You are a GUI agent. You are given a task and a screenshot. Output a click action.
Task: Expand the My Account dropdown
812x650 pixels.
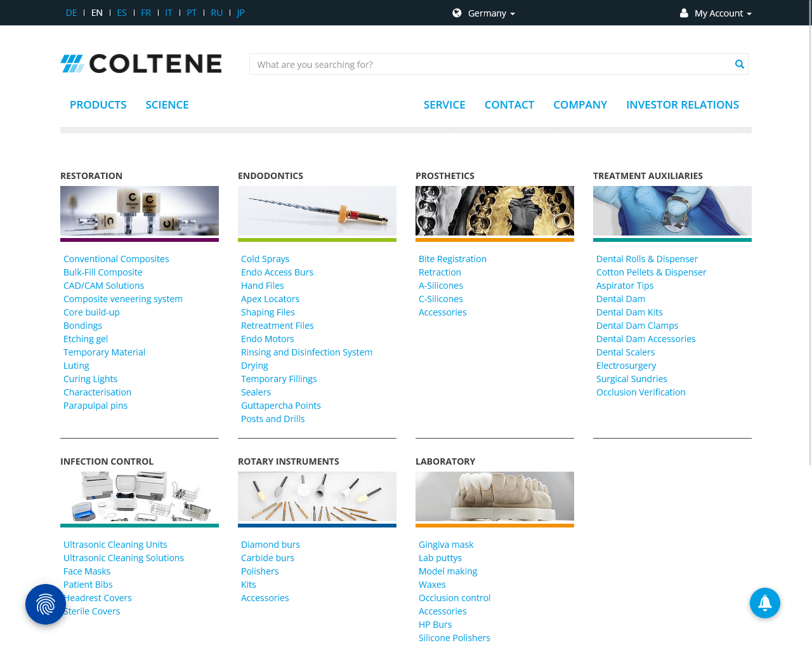pos(723,13)
